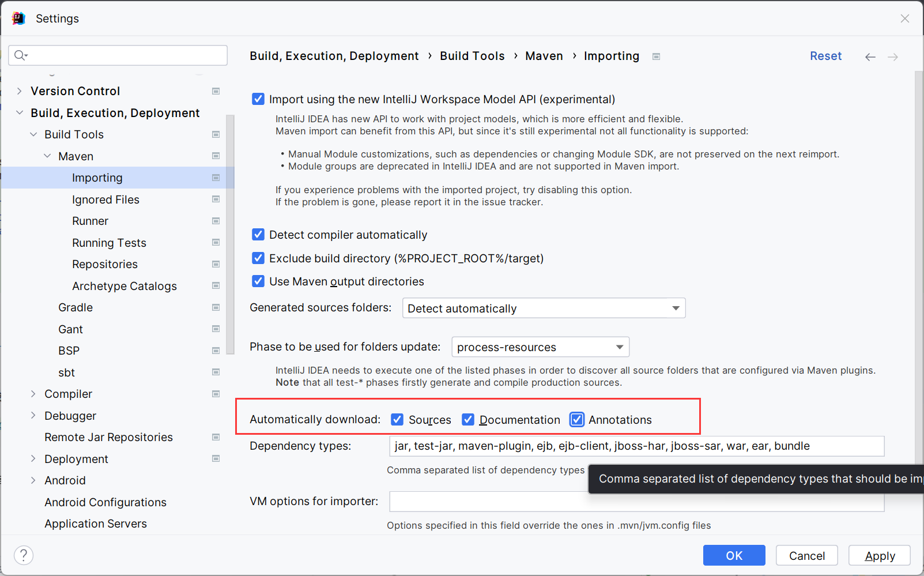
Task: Click Build Tools in breadcrumb
Action: (x=472, y=56)
